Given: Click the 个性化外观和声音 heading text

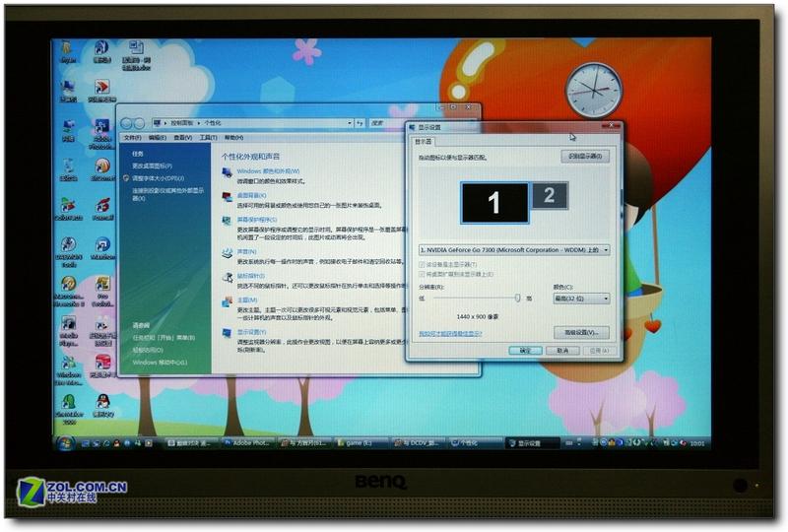Looking at the screenshot, I should coord(251,157).
